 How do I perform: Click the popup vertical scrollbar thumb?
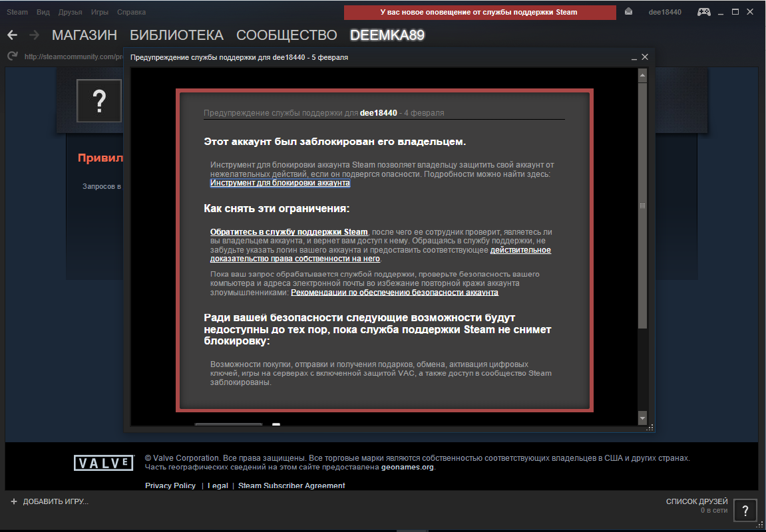tap(642, 205)
